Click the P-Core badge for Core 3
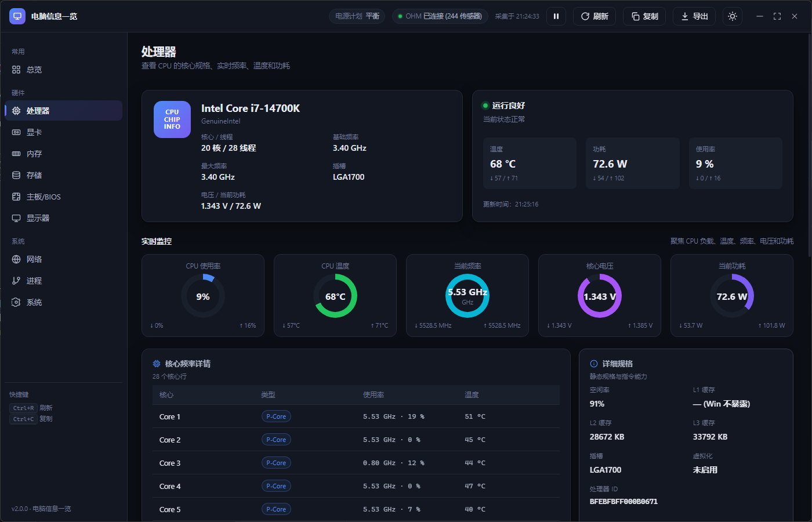Viewport: 812px width, 522px height. (276, 463)
